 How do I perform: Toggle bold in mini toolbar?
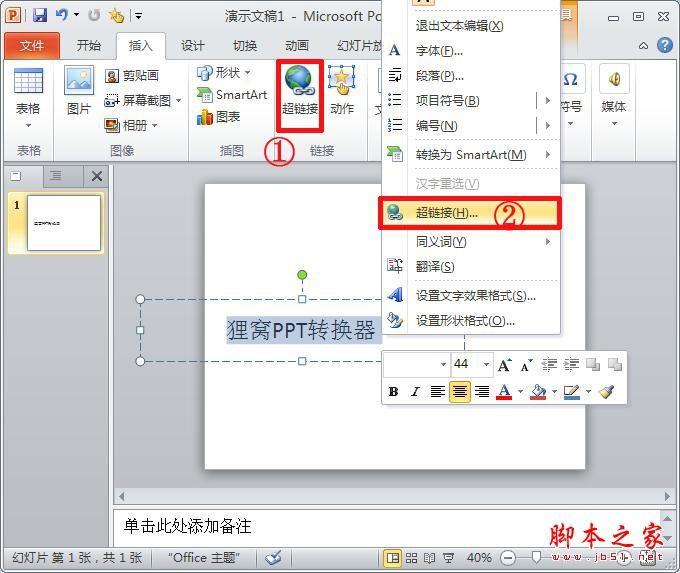click(393, 392)
